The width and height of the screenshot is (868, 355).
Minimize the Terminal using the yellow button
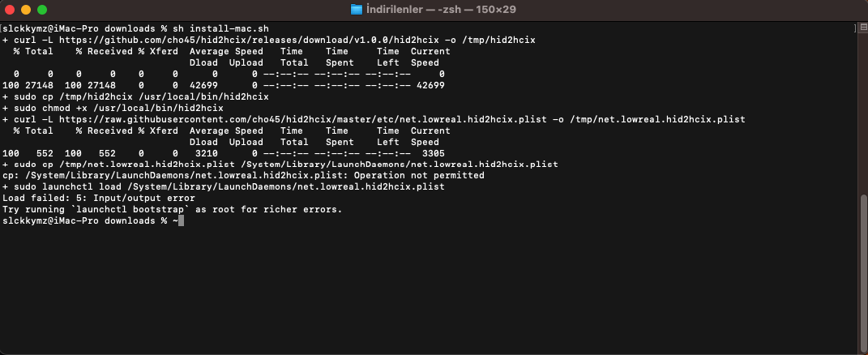(x=26, y=10)
